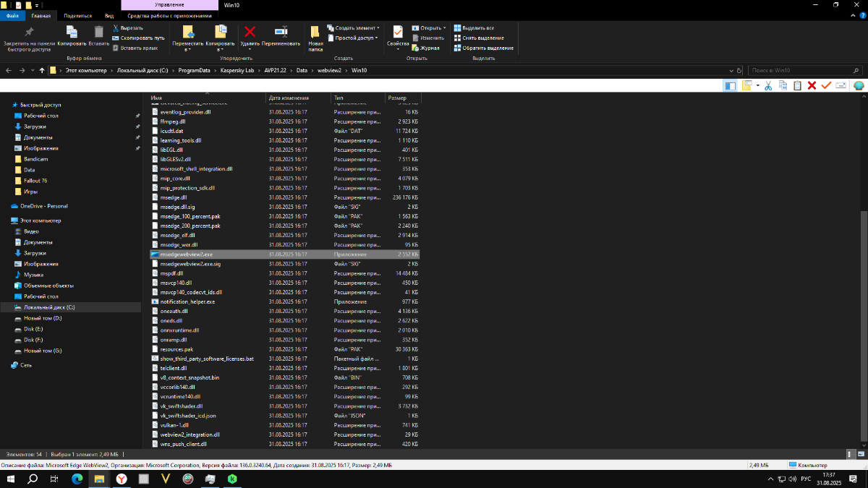Select Disk (E:) in navigation pane
This screenshot has height=488, width=868.
[33, 329]
